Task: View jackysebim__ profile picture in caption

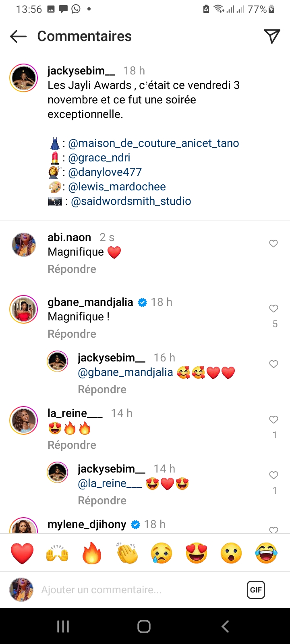Action: point(23,78)
